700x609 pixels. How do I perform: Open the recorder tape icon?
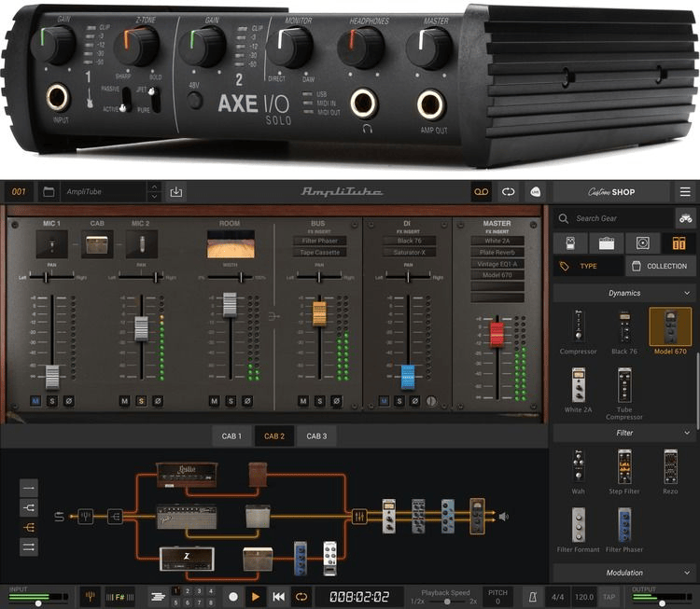tap(482, 192)
